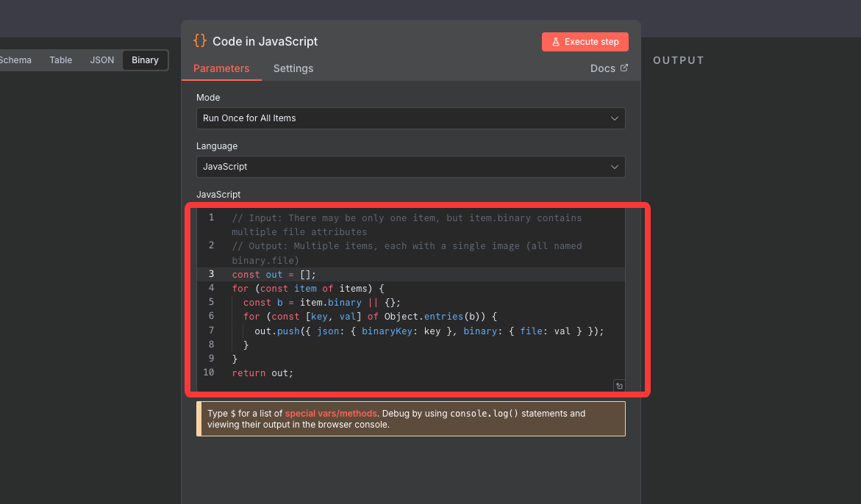Switch to the Schema view tab

click(15, 60)
